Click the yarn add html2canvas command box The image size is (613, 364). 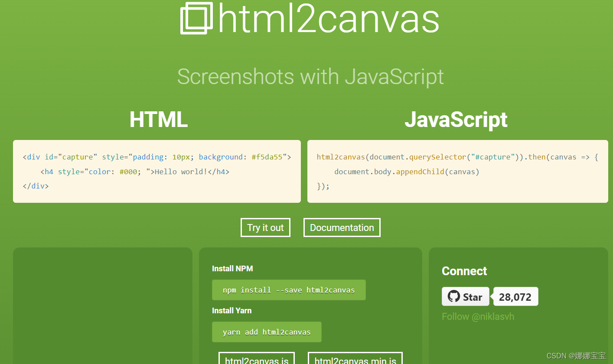pos(267,332)
